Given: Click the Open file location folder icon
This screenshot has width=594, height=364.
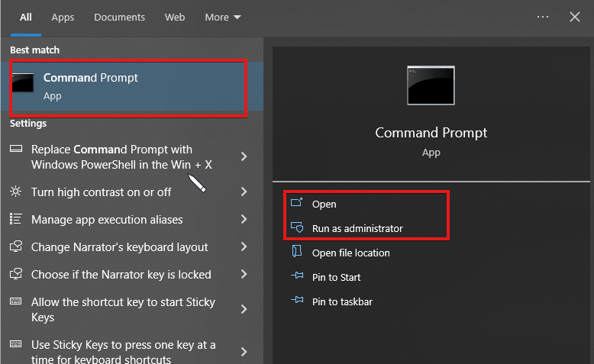Looking at the screenshot, I should click(298, 253).
